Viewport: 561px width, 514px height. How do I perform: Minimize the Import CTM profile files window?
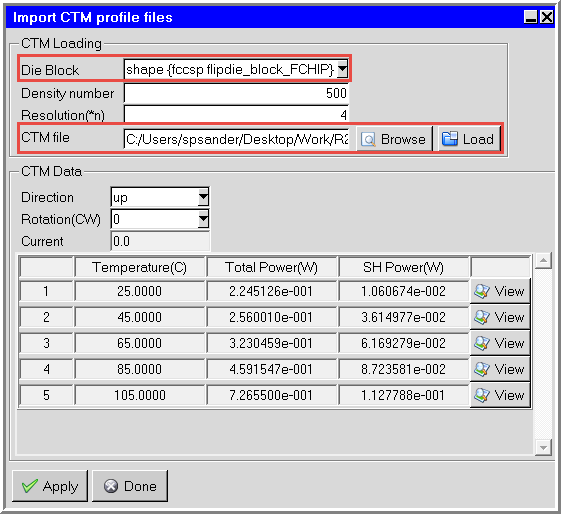[x=531, y=17]
